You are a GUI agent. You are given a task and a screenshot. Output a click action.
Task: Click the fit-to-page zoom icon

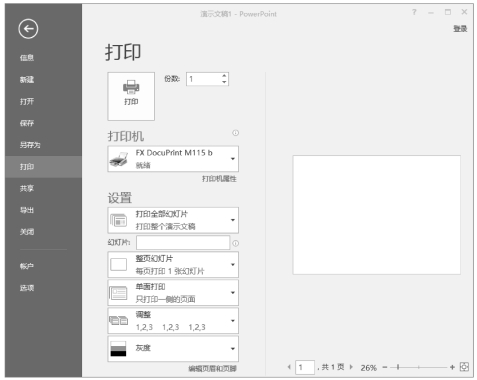pos(464,367)
